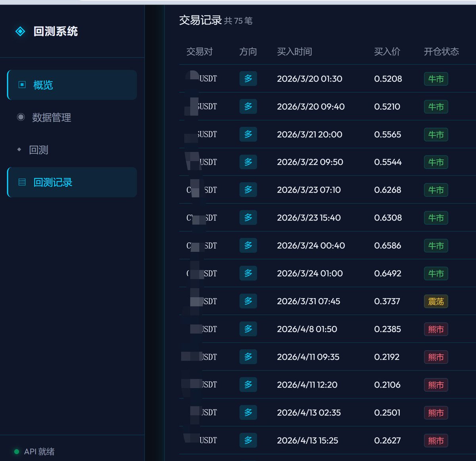Viewport: 476px width, 461px height.
Task: Click the buy time 2026/3/24 01:00
Action: [310, 273]
